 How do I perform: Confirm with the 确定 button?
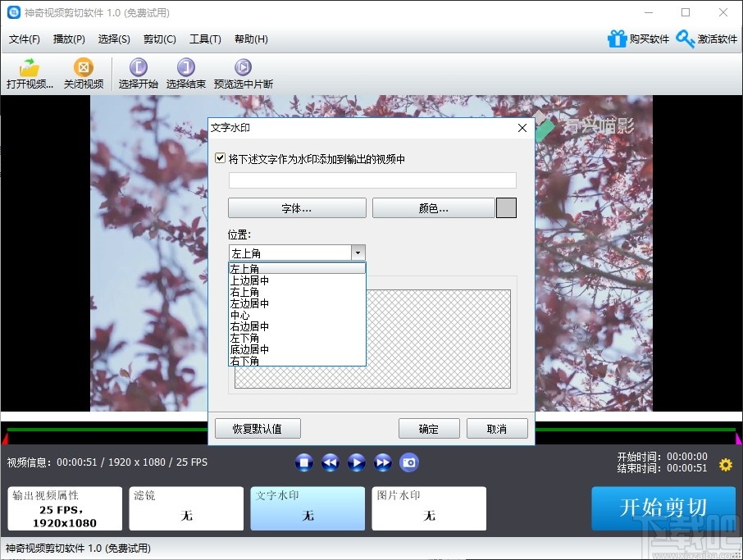(x=429, y=429)
